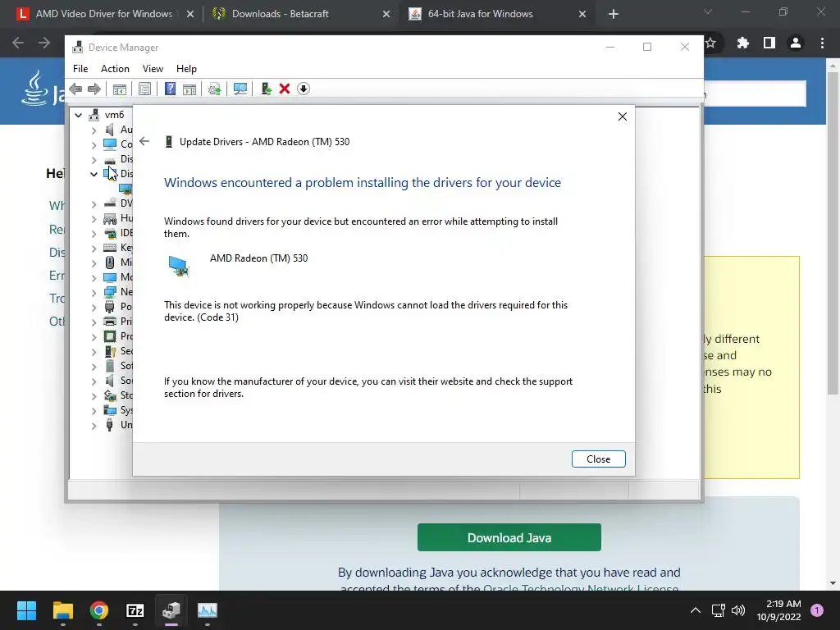This screenshot has width=840, height=630.
Task: Click the security key icon of the Sec row
Action: (x=110, y=351)
